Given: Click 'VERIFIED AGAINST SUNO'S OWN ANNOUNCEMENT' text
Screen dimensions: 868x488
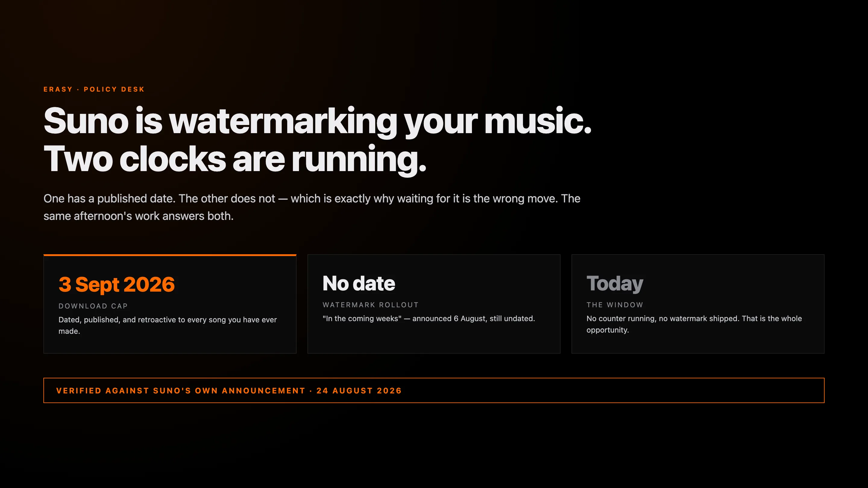Looking at the screenshot, I should coord(181,391).
